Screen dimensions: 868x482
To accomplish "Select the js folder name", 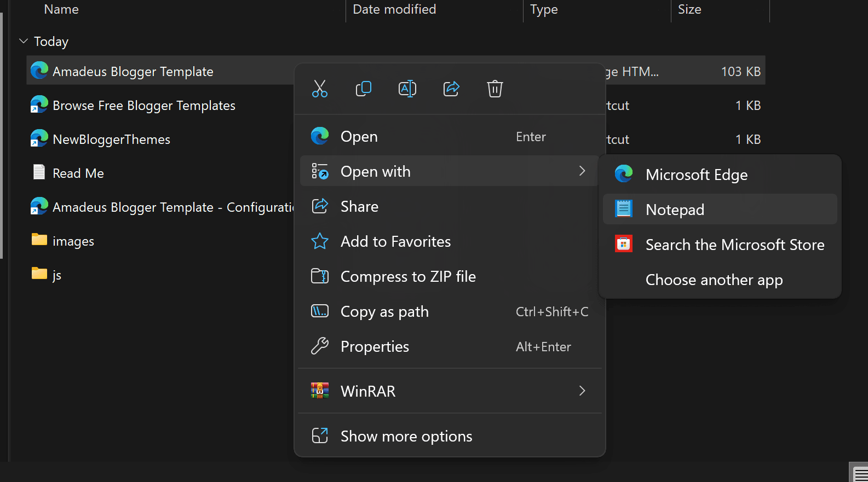I will tap(57, 275).
